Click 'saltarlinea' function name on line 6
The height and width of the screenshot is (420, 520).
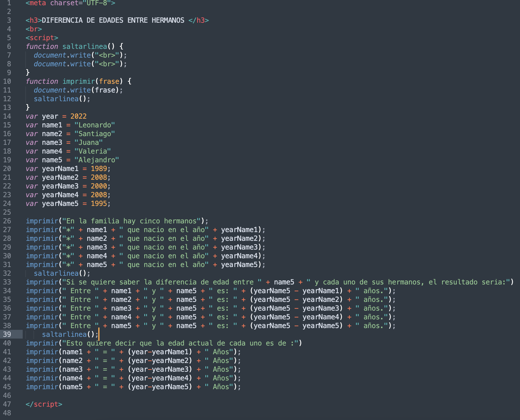pyautogui.click(x=85, y=47)
